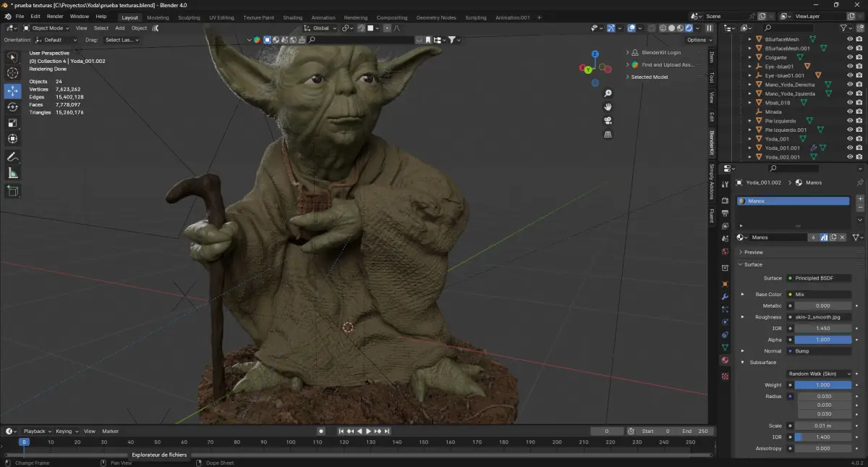Open Orientation Default dropdown
The height and width of the screenshot is (467, 868).
[57, 40]
